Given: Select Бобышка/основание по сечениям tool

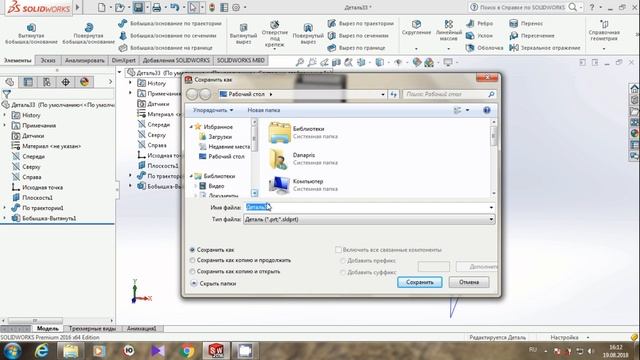Looking at the screenshot, I should coord(167,36).
